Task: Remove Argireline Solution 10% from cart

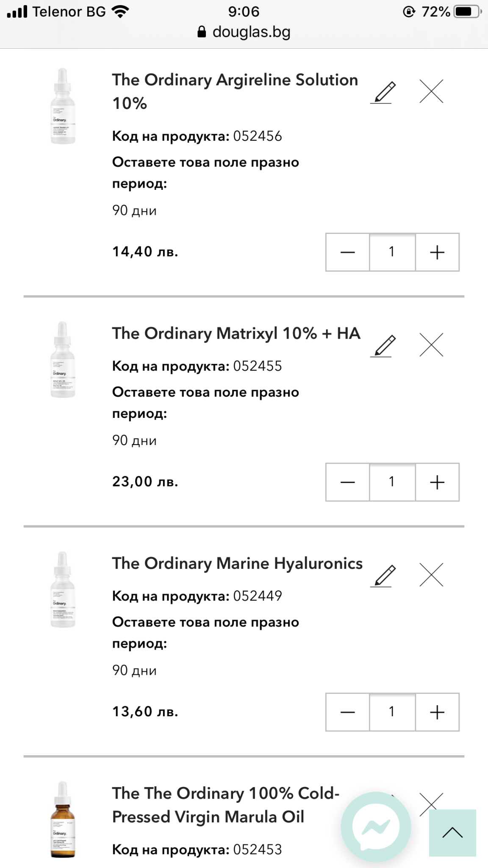Action: click(431, 91)
